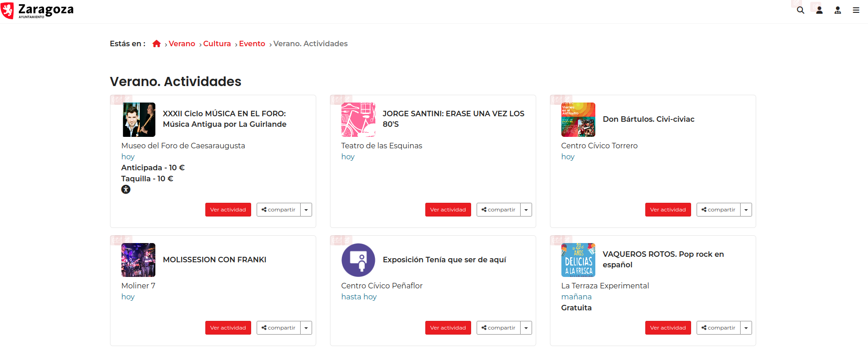Click the purple exhibition icon for Tenía que ser de aquí
Image resolution: width=868 pixels, height=352 pixels.
coord(358,260)
